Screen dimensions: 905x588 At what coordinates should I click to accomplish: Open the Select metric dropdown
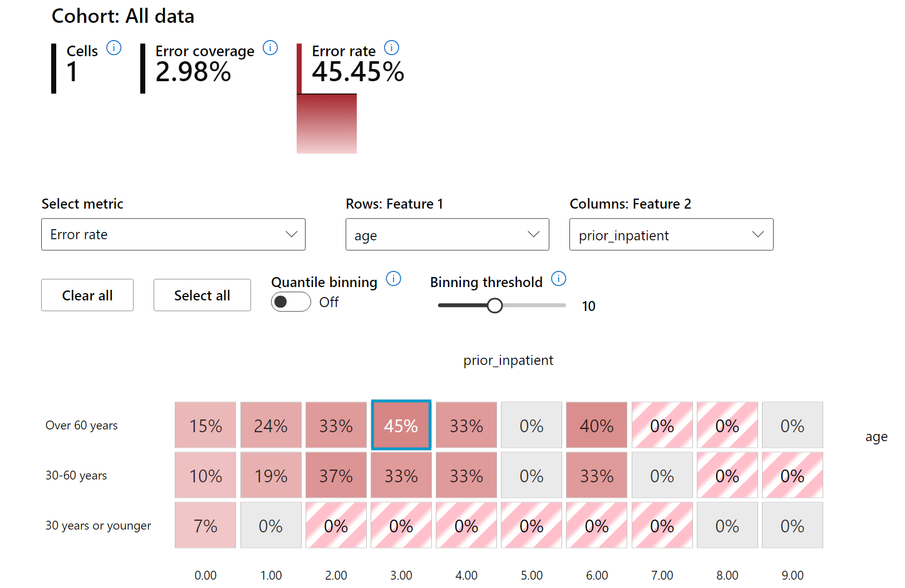[173, 234]
